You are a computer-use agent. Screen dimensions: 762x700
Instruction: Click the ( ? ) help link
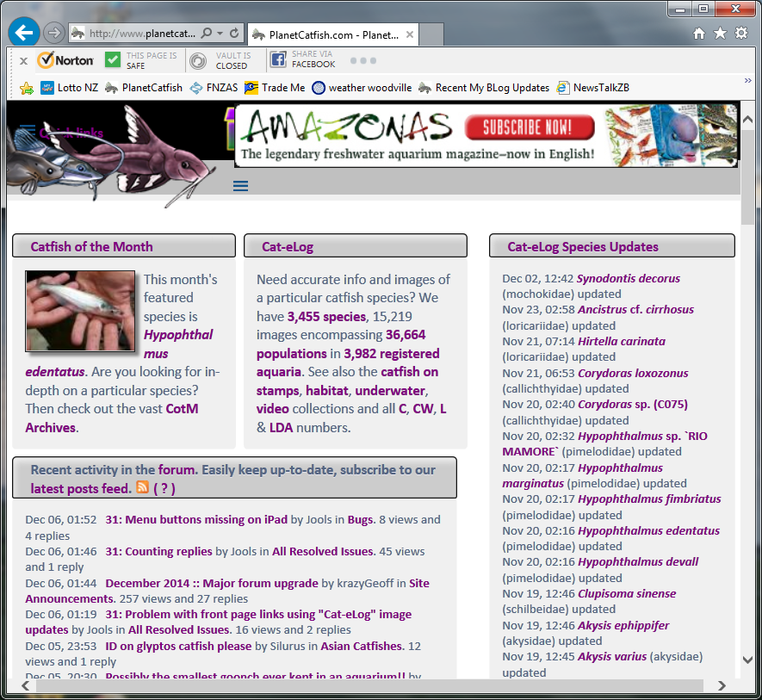164,488
